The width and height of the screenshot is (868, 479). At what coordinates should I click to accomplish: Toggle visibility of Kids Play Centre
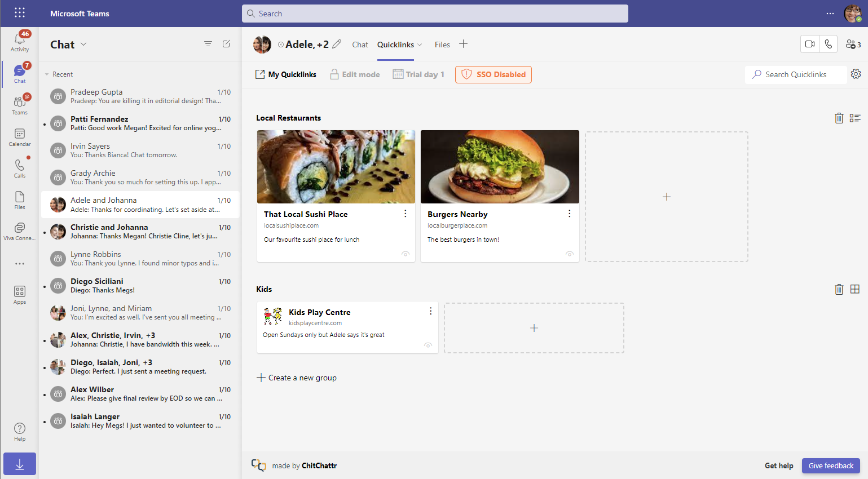click(428, 345)
